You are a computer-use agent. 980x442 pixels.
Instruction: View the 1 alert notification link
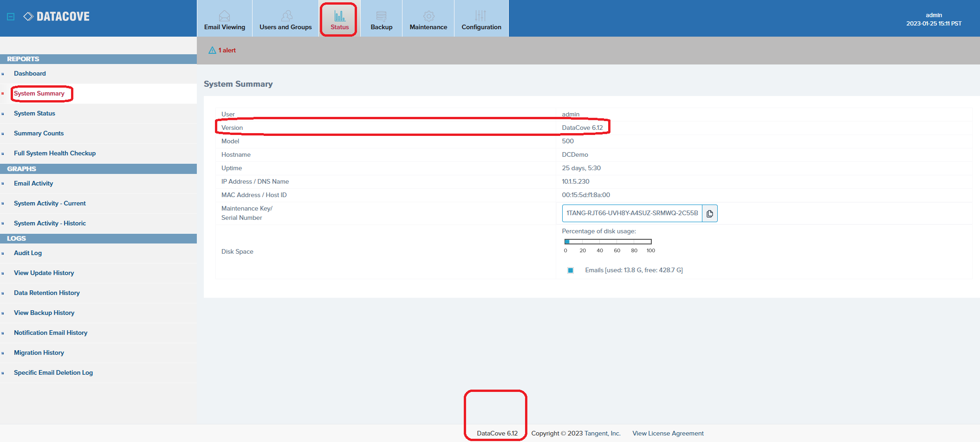tap(227, 50)
